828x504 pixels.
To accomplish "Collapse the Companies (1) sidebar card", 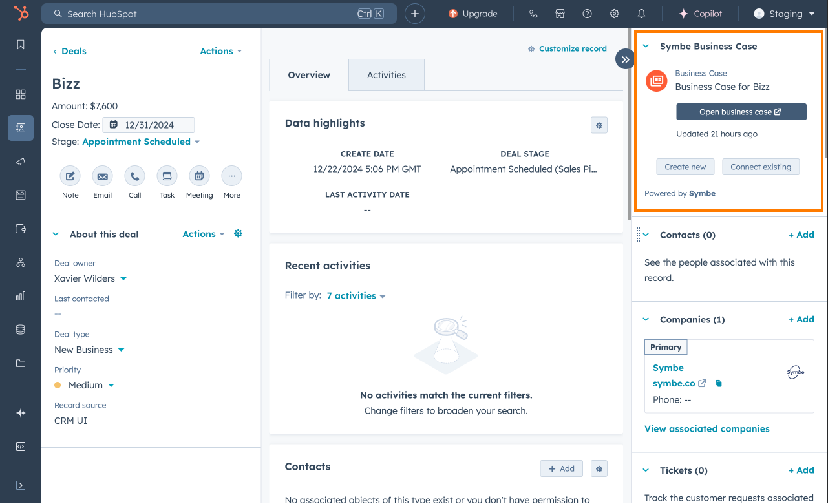I will click(646, 319).
